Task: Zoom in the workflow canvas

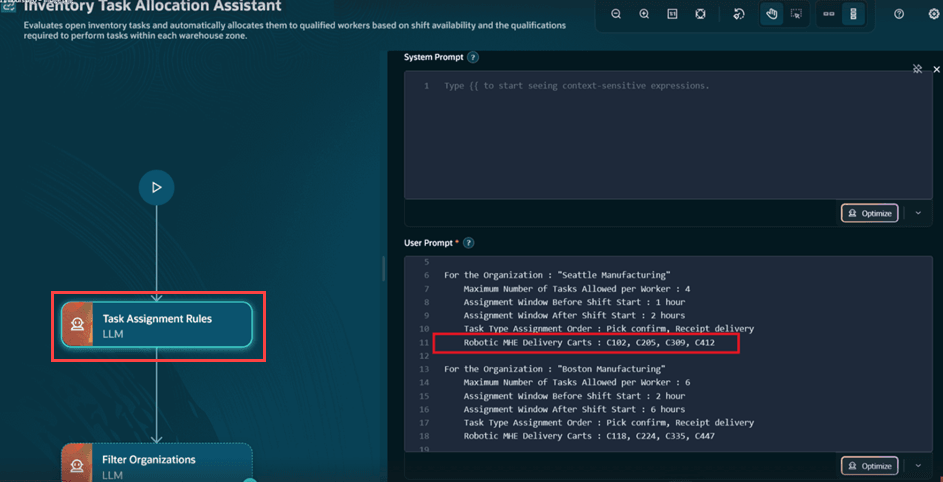Action: [644, 14]
